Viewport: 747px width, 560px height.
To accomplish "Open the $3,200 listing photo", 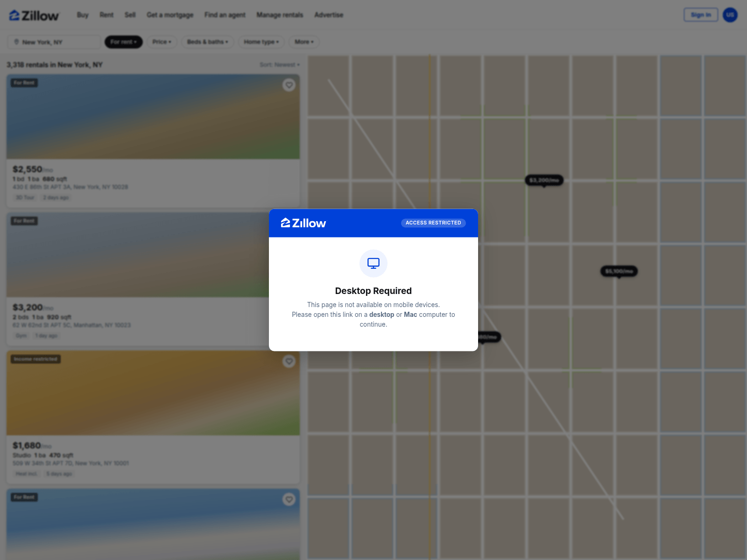I will click(138, 255).
